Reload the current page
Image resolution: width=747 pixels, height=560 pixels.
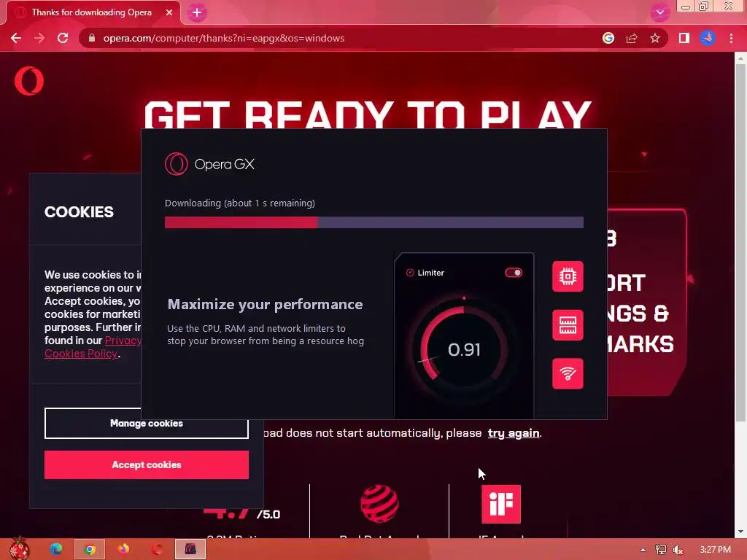coord(63,38)
